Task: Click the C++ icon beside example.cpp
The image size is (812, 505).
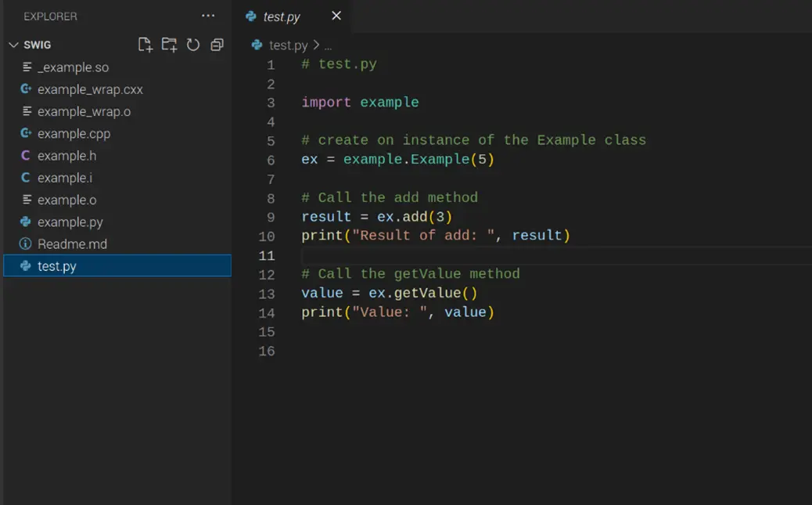Action: point(26,133)
